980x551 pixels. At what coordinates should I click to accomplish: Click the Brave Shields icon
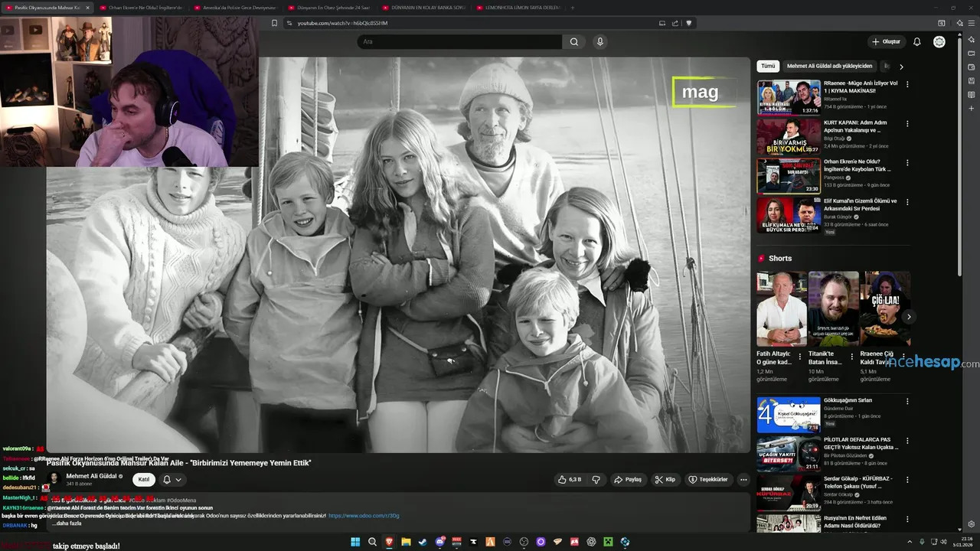click(688, 23)
